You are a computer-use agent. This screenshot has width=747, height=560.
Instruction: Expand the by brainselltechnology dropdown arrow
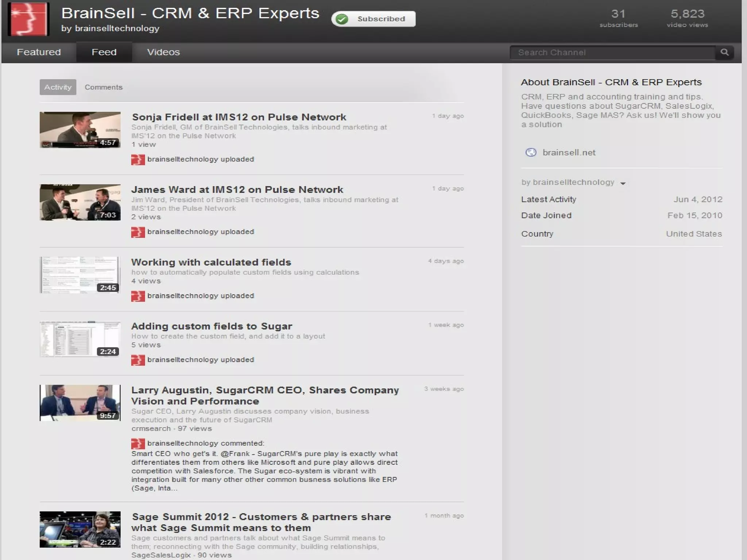[x=623, y=183]
